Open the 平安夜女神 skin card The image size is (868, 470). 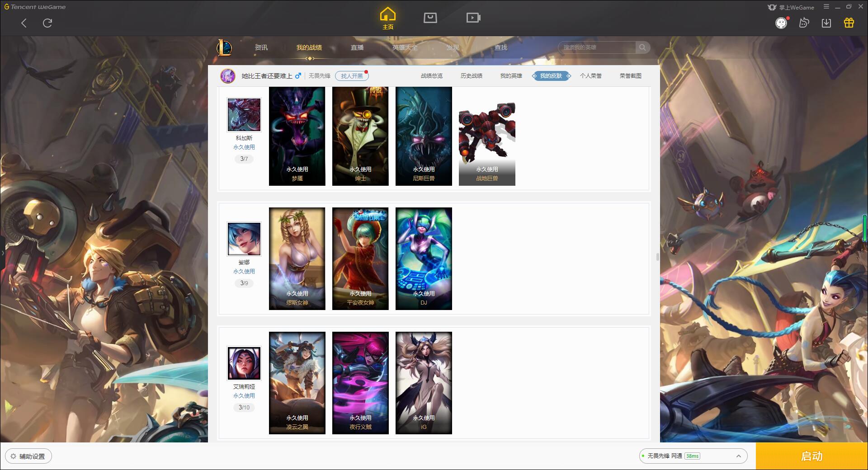pos(360,258)
